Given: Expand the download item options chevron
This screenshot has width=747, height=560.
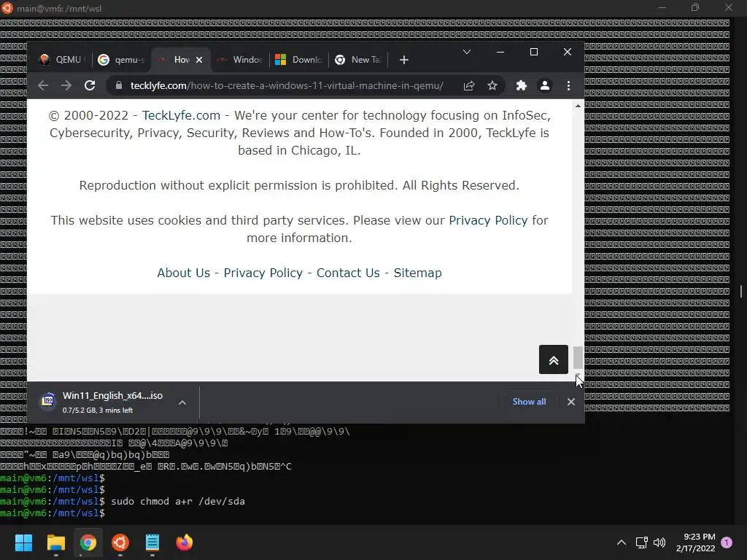Looking at the screenshot, I should pyautogui.click(x=182, y=402).
